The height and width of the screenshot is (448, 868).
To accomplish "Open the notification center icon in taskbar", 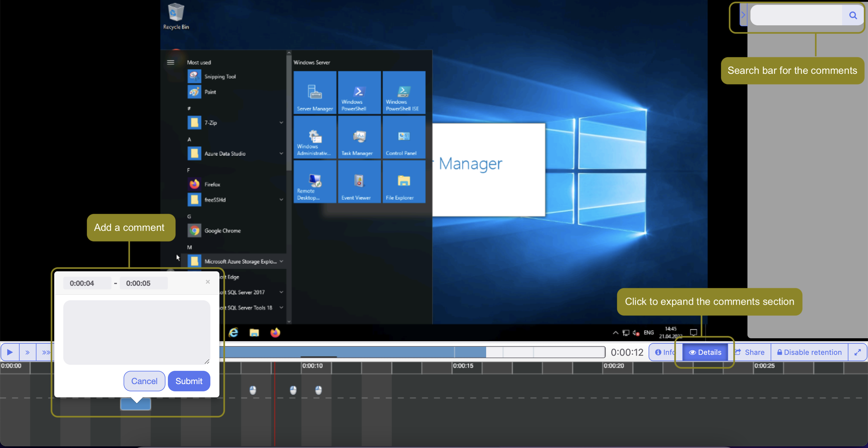I will pos(693,333).
